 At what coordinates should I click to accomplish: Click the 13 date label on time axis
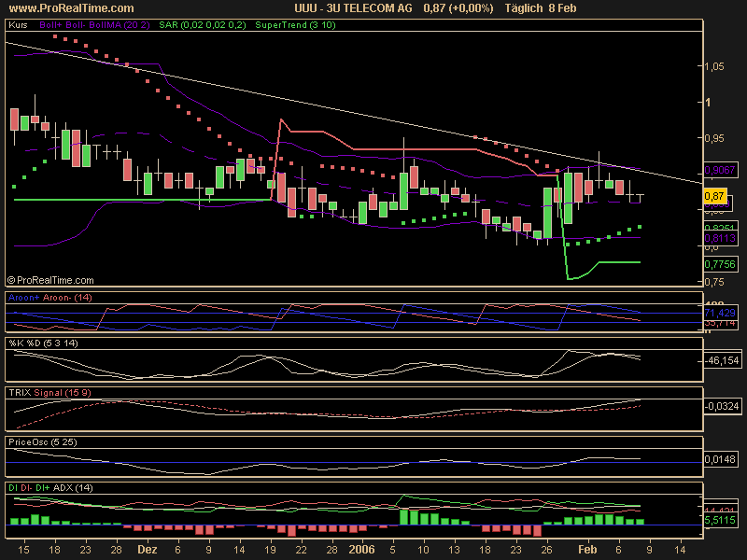pyautogui.click(x=455, y=550)
